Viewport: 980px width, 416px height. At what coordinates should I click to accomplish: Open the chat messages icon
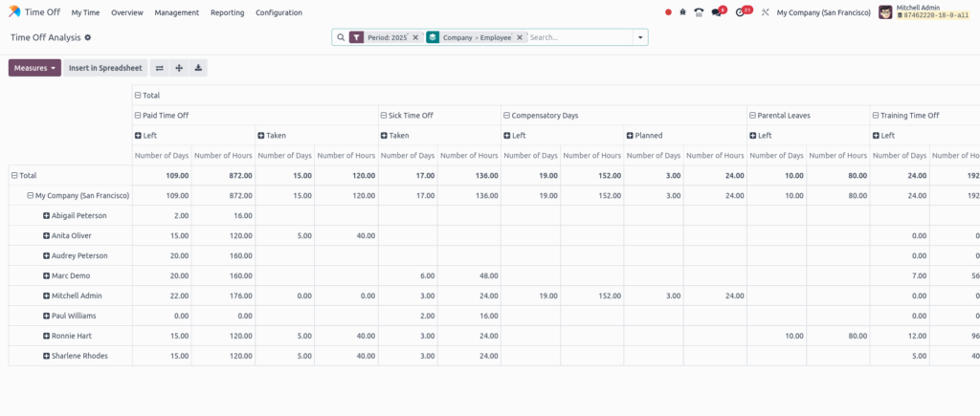coord(717,12)
